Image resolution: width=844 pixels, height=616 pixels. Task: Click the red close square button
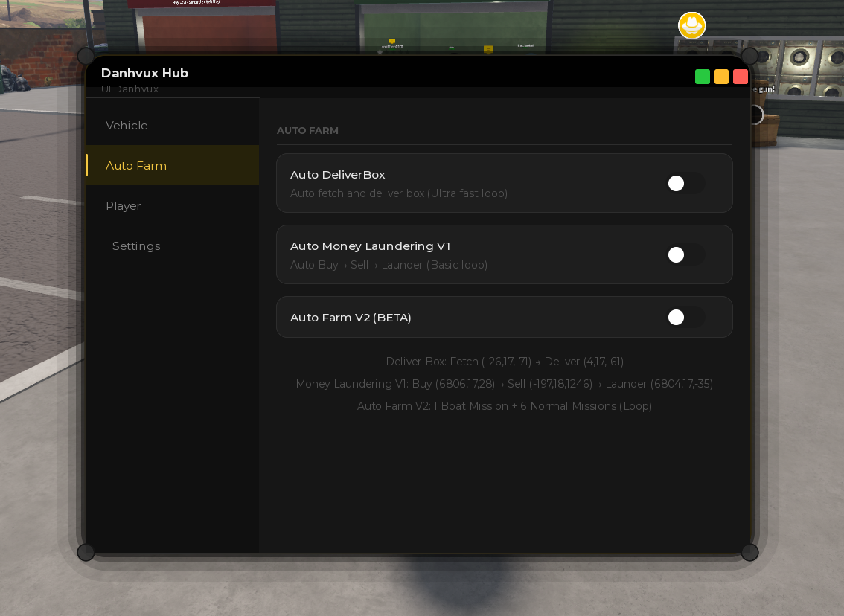click(741, 77)
